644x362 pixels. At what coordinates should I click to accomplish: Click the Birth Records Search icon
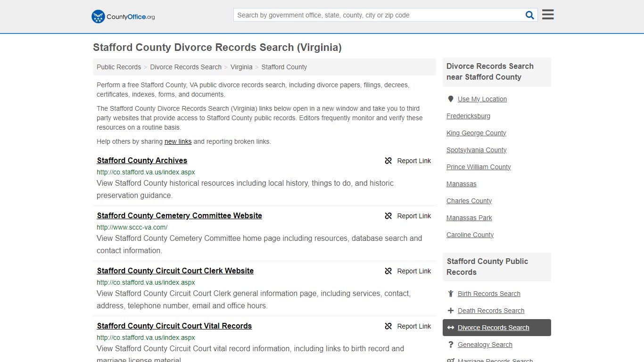(451, 294)
